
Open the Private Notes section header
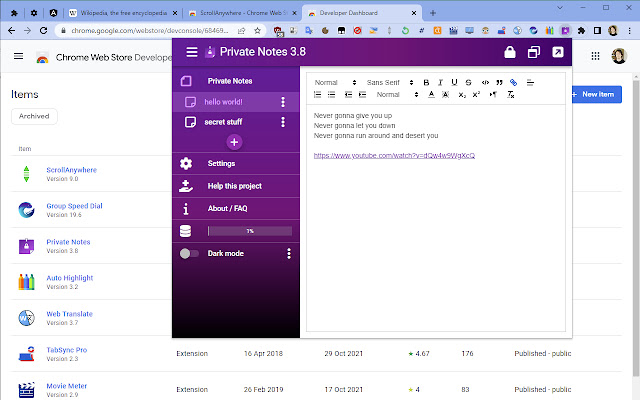click(x=236, y=81)
